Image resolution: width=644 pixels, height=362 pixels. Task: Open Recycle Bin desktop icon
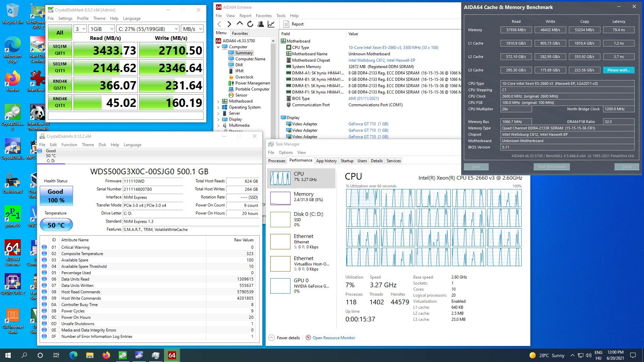click(x=13, y=14)
